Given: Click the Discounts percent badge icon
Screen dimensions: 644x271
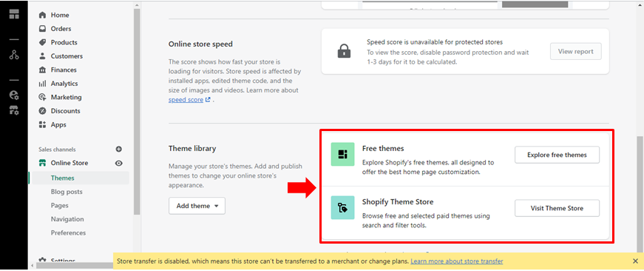Looking at the screenshot, I should click(42, 111).
